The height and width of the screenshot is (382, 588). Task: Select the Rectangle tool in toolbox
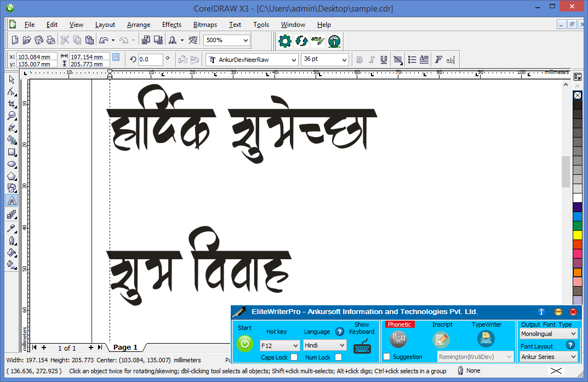12,152
